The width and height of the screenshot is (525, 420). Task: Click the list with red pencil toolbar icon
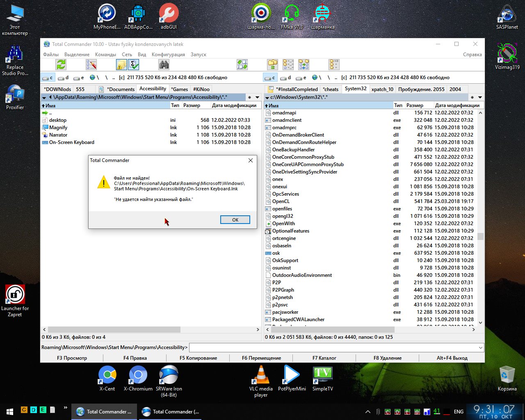pyautogui.click(x=91, y=65)
